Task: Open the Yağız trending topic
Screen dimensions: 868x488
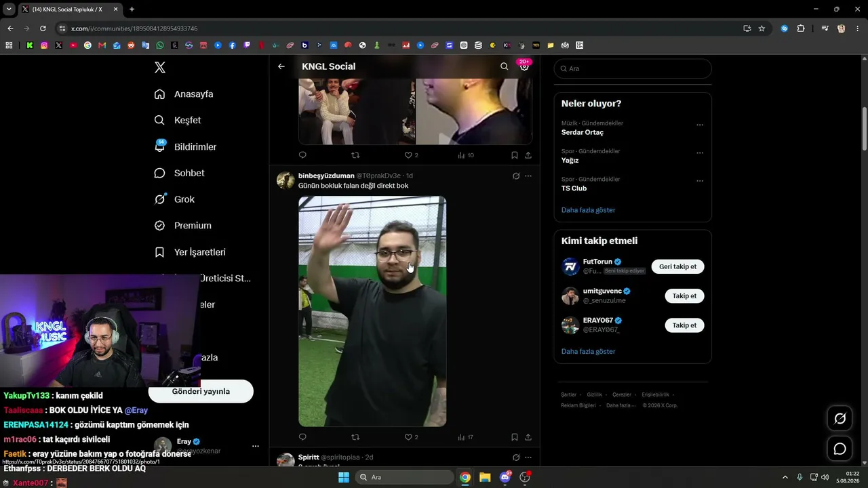Action: tap(570, 161)
